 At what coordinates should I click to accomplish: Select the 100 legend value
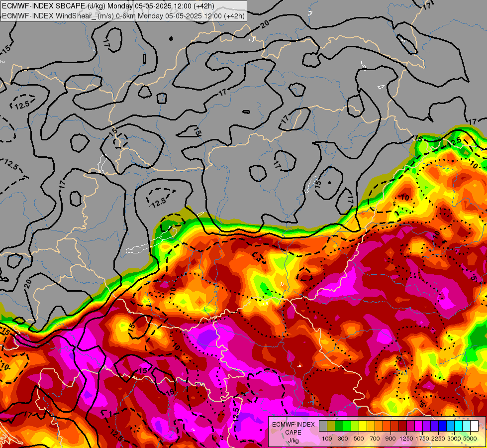[x=327, y=439]
